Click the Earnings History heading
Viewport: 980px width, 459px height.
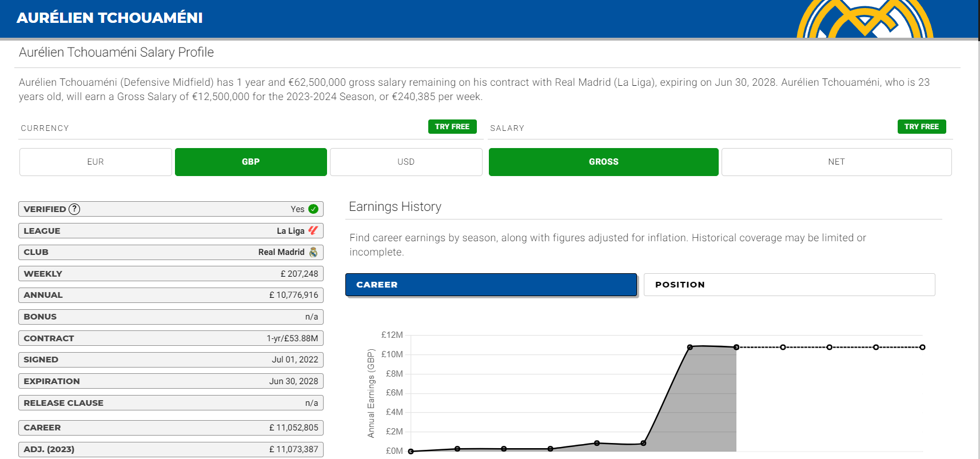[x=395, y=207]
